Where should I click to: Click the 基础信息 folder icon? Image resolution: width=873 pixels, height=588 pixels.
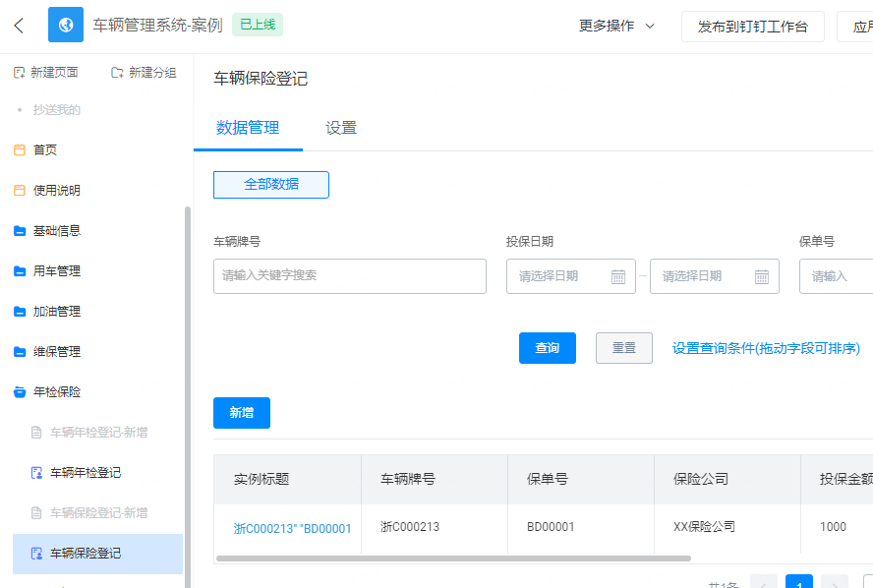point(20,230)
